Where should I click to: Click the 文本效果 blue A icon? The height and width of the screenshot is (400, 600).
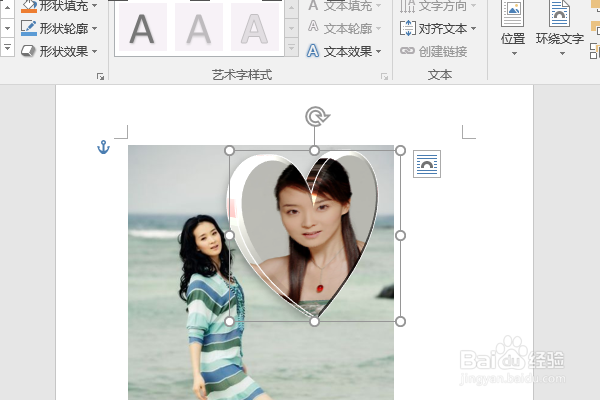tap(313, 51)
